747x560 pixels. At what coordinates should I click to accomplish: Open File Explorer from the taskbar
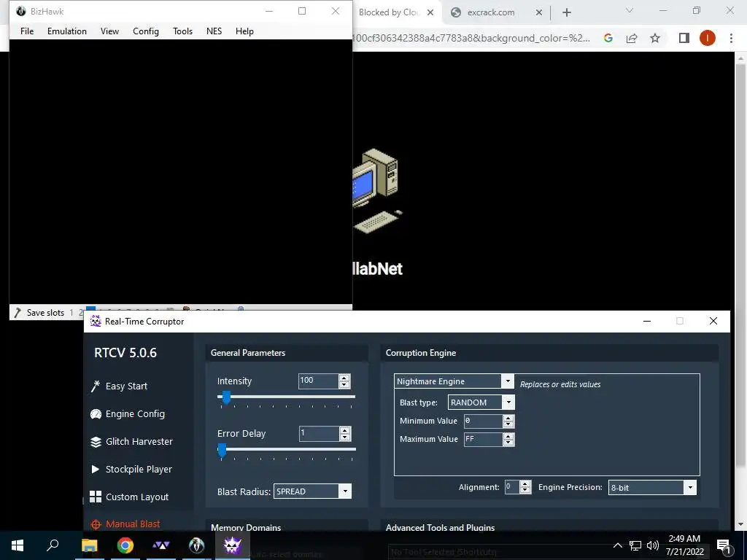click(x=89, y=545)
